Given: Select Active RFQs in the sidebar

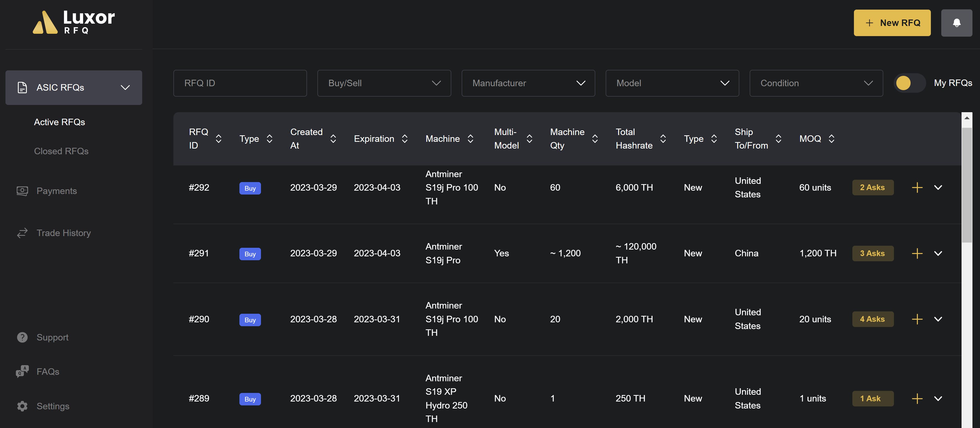Looking at the screenshot, I should (x=59, y=122).
